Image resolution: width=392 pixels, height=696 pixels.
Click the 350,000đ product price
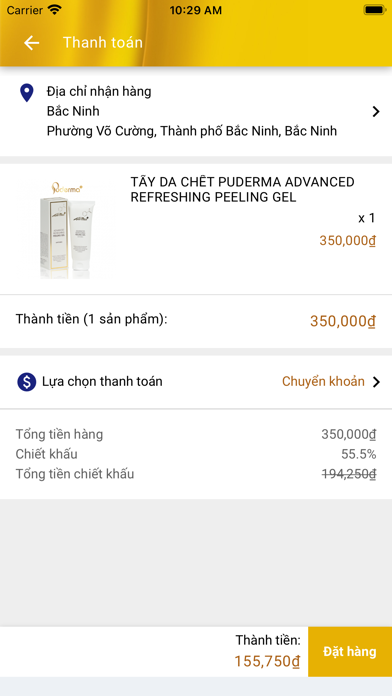point(348,241)
